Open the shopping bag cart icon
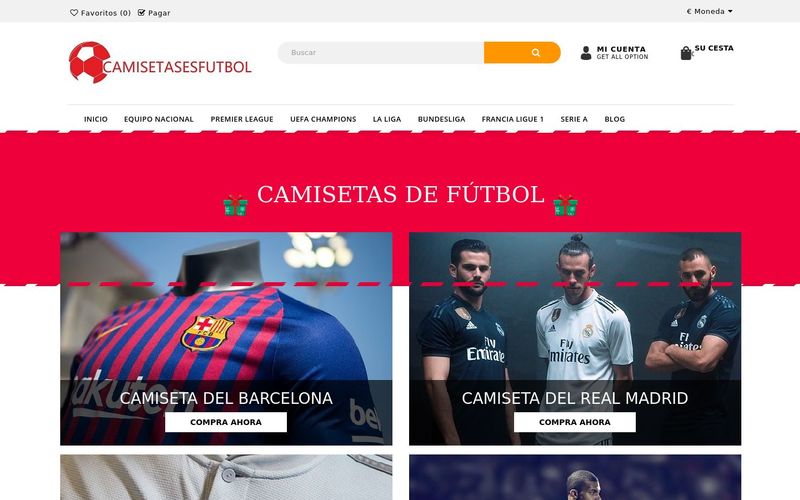The image size is (800, 500). click(686, 53)
